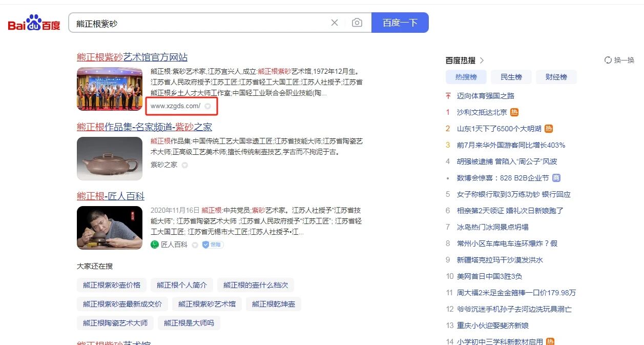The height and width of the screenshot is (345, 644).
Task: Open the Baidu logo home link
Action: (34, 23)
